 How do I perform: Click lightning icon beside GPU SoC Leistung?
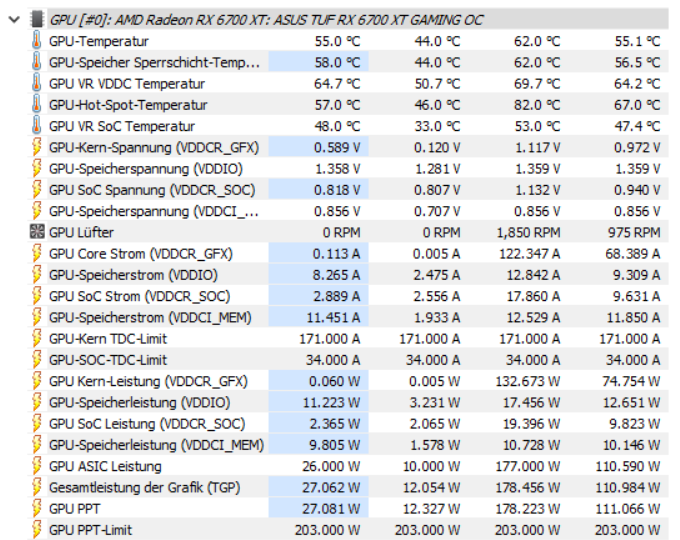coord(37,423)
